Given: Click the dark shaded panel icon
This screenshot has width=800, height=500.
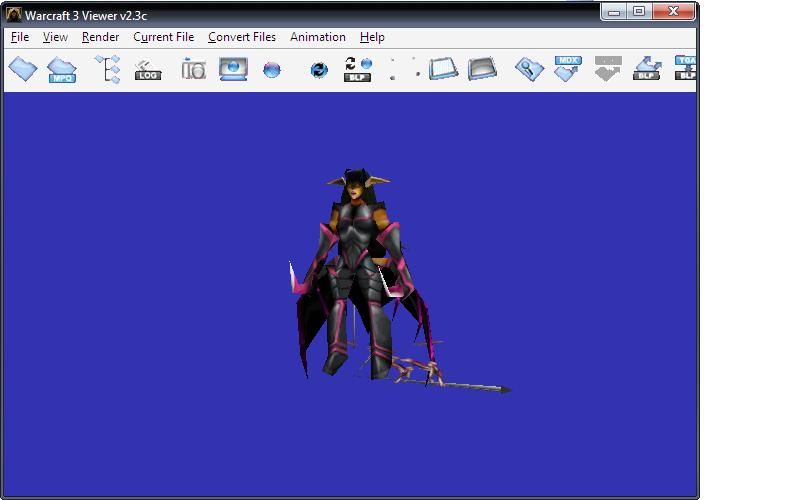Looking at the screenshot, I should 482,69.
